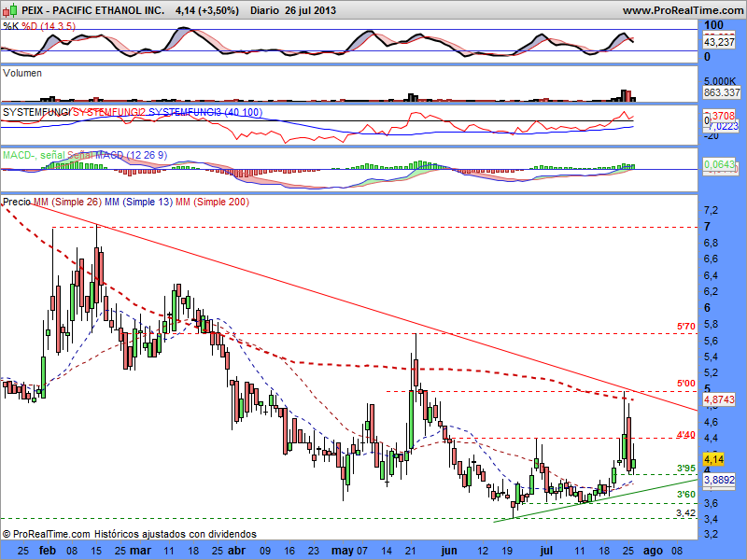The width and height of the screenshot is (747, 560).
Task: Click the MACD-, señal indicator label
Action: click(34, 155)
